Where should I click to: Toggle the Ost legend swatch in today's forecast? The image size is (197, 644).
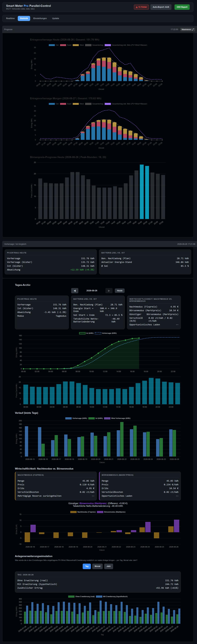(52, 45)
